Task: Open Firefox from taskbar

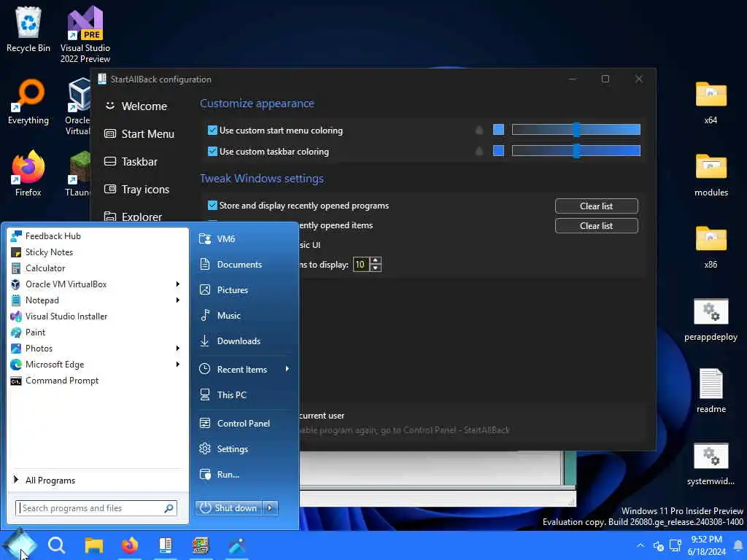Action: [x=130, y=545]
